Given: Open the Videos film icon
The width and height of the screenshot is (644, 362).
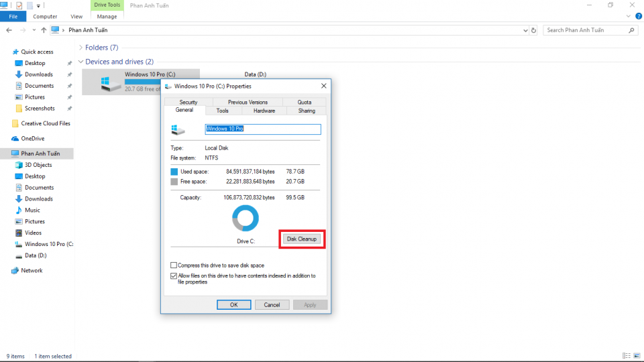Looking at the screenshot, I should point(19,233).
